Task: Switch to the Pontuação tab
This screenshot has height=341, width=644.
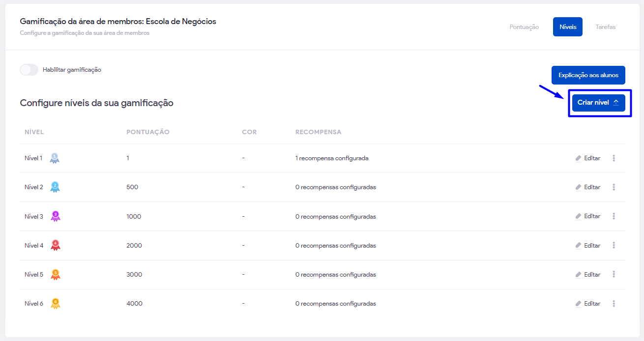Action: pos(524,27)
